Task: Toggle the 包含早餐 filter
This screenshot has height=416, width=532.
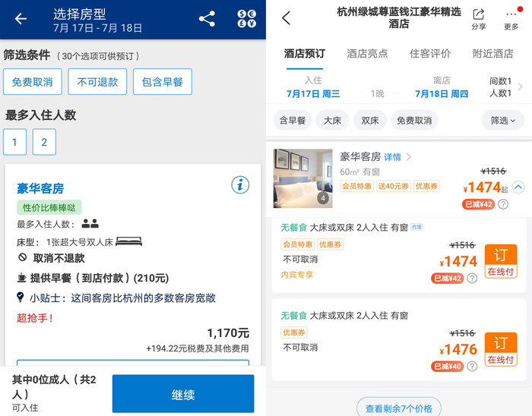Action: (162, 82)
